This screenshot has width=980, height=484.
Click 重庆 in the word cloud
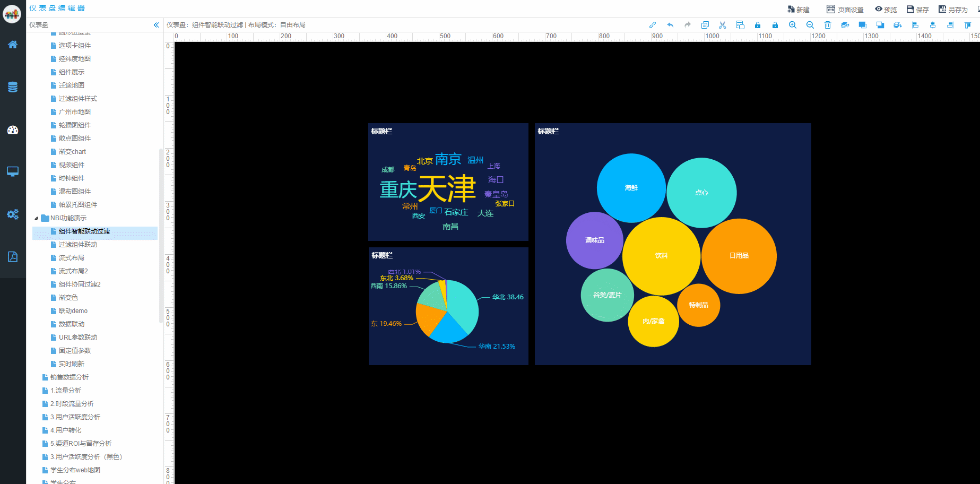click(x=398, y=189)
